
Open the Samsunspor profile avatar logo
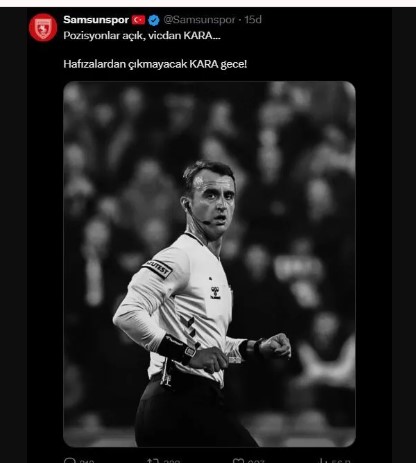[43, 27]
